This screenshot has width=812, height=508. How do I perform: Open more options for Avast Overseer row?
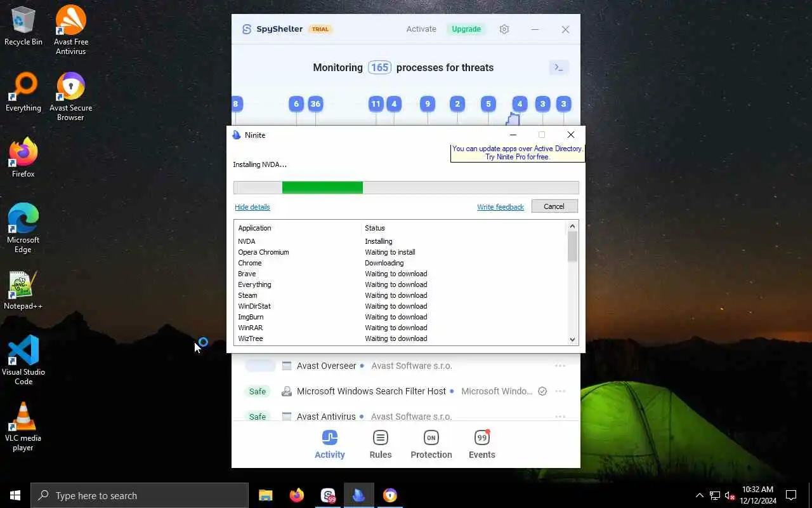pyautogui.click(x=560, y=366)
